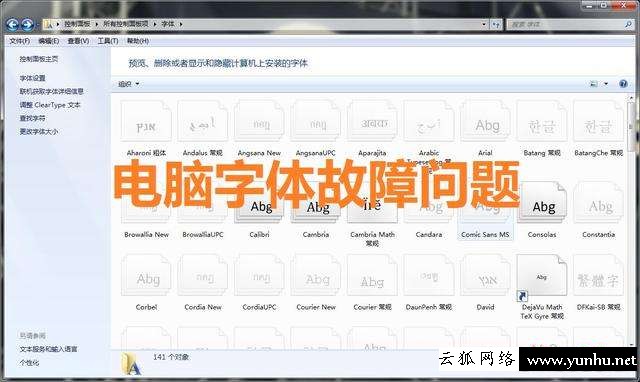
Task: Select the Cambria Math font label
Action: click(x=372, y=239)
